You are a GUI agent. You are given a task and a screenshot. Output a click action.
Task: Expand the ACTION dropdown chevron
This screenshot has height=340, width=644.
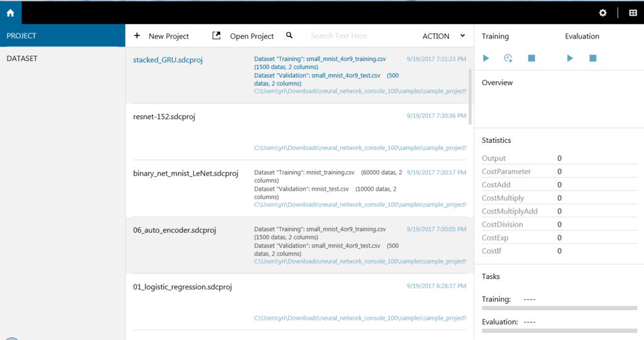point(462,36)
